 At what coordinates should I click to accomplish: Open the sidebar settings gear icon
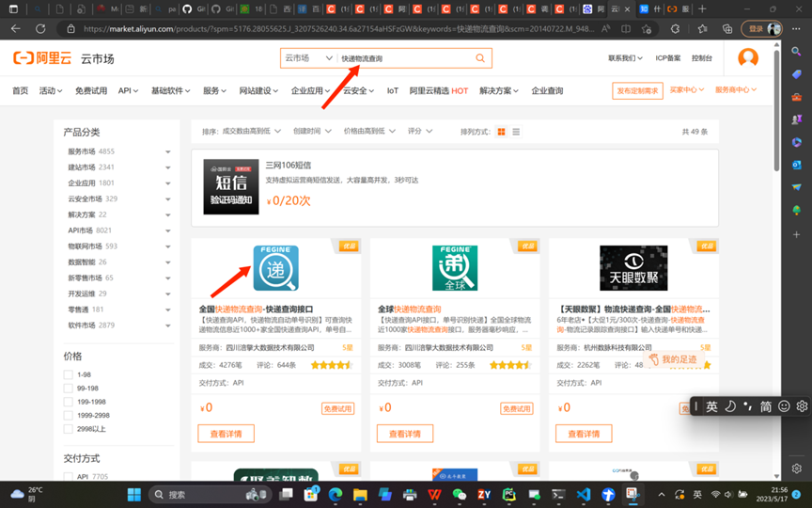tap(796, 468)
